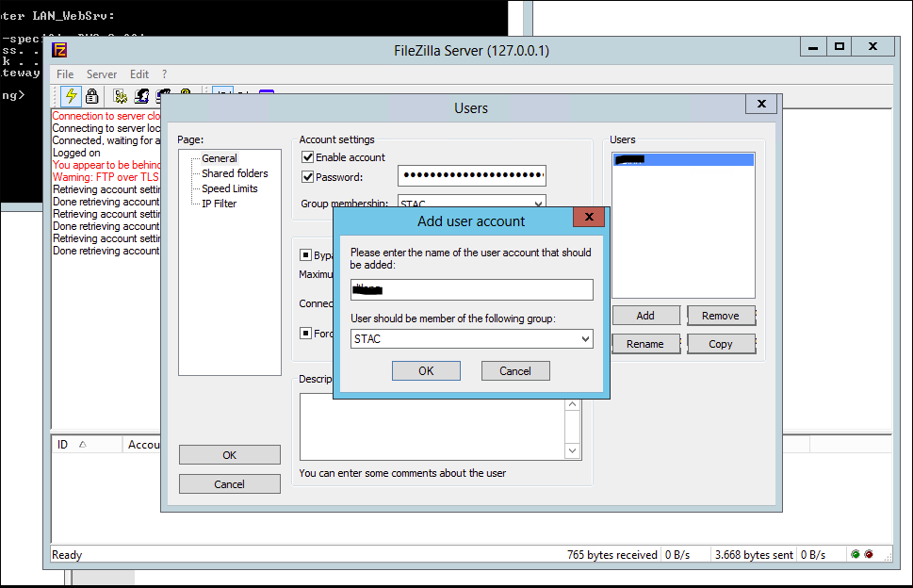Open the STAC group dropdown in Add user dialog
Screen dimensions: 913x588
[585, 339]
